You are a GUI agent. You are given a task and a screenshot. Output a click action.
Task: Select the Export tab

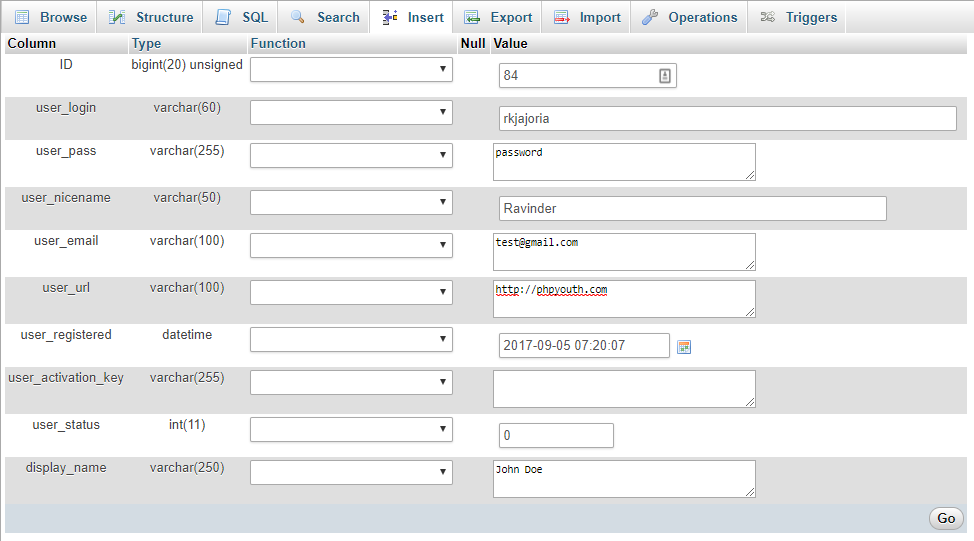(x=498, y=17)
